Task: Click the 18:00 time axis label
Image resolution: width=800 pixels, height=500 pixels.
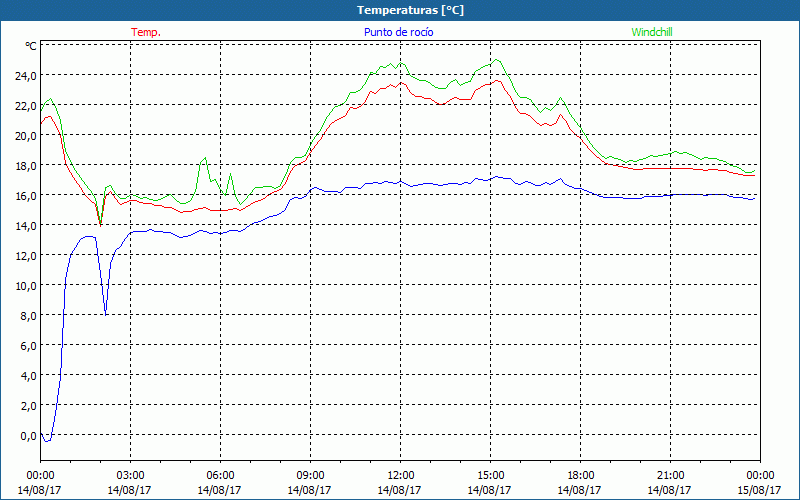Action: pos(581,476)
